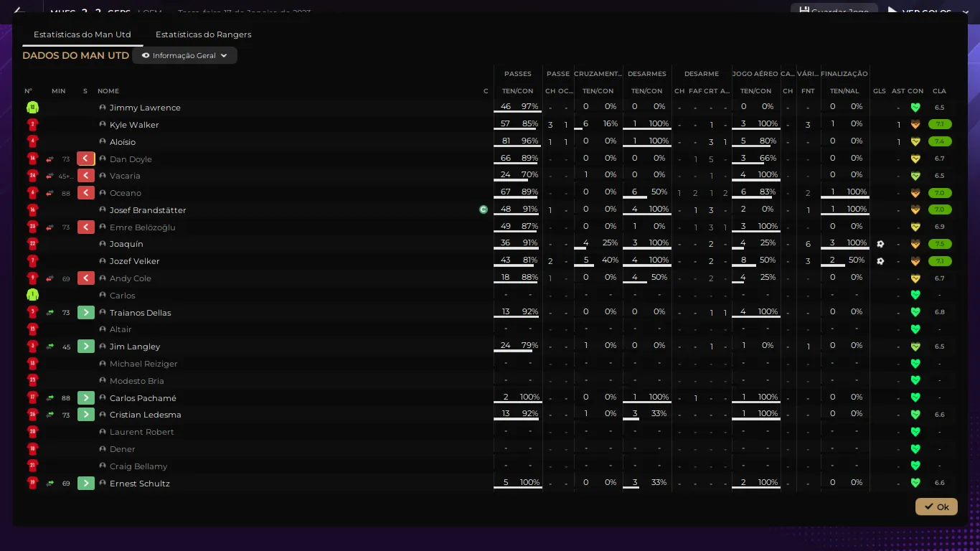
Task: Click the red substituted-off arrow for Dan Doyle
Action: point(86,159)
